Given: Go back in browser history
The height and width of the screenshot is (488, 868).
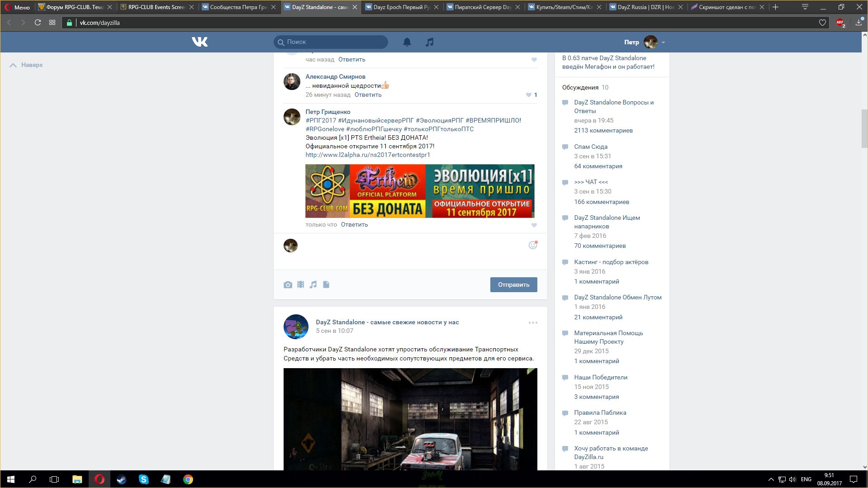Looking at the screenshot, I should (9, 23).
